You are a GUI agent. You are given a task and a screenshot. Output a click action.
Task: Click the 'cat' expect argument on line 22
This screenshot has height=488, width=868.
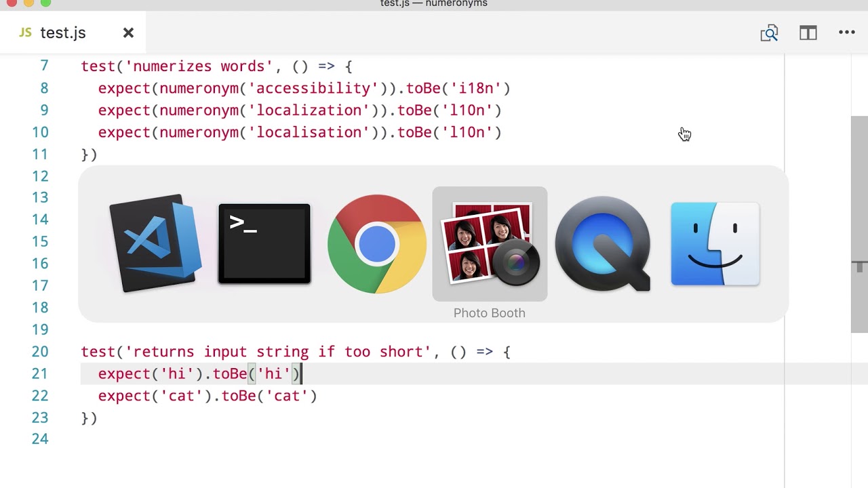click(182, 396)
